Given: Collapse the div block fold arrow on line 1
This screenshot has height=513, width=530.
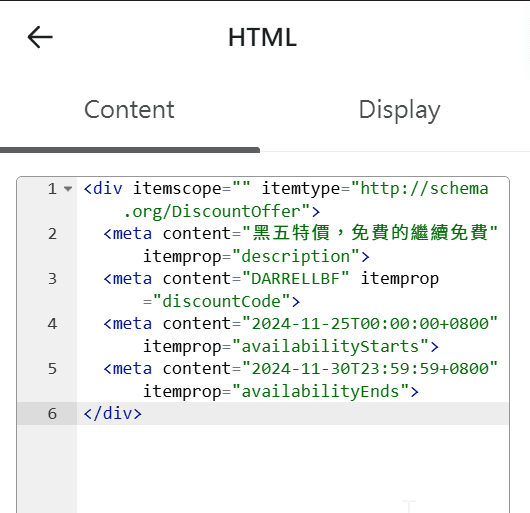Looking at the screenshot, I should point(68,189).
